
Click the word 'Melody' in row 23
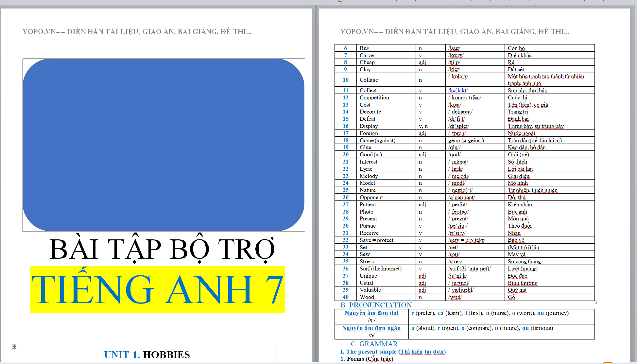[369, 176]
